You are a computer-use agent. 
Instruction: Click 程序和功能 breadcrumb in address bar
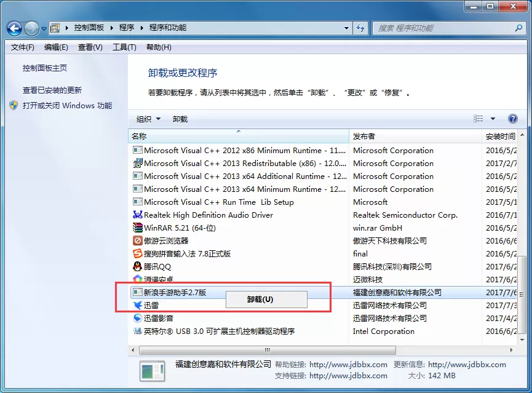pos(168,28)
